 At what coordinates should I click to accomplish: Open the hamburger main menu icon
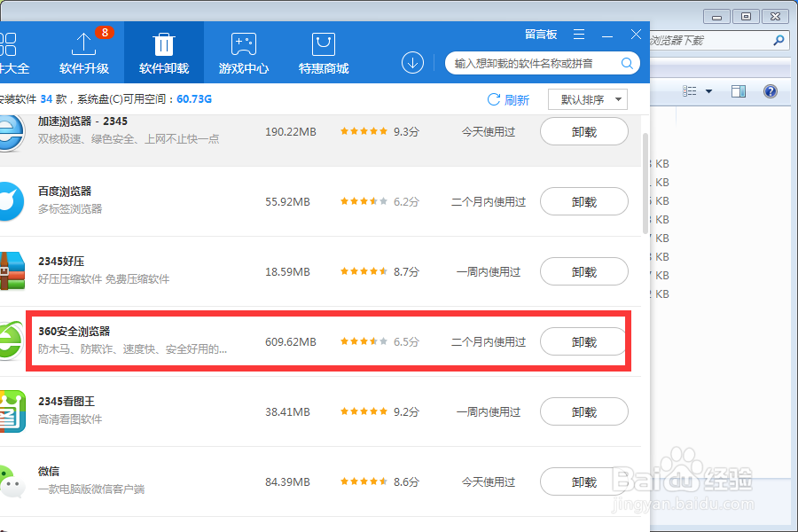point(579,34)
